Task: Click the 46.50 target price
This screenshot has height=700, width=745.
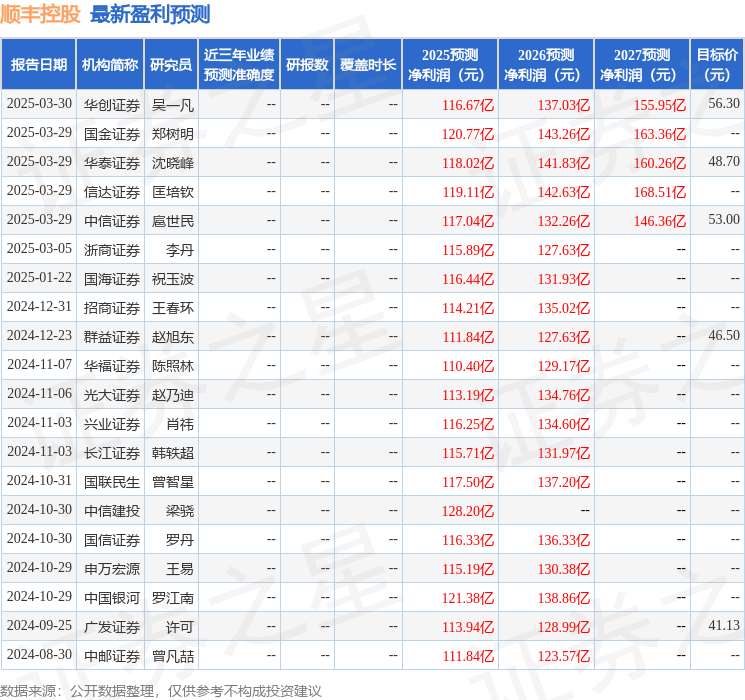Action: point(724,335)
